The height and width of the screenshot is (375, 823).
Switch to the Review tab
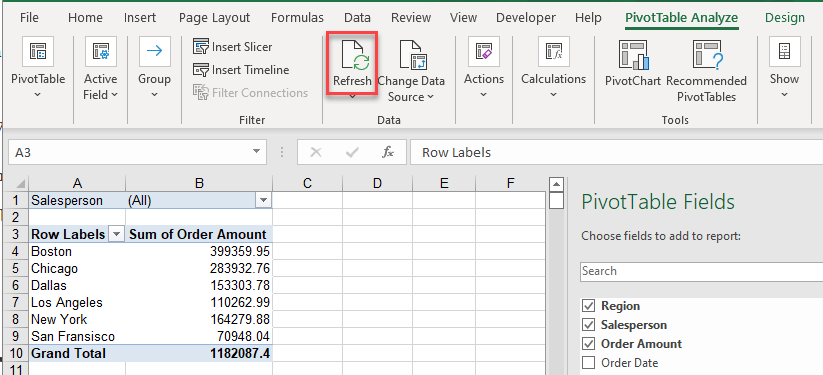pyautogui.click(x=411, y=18)
